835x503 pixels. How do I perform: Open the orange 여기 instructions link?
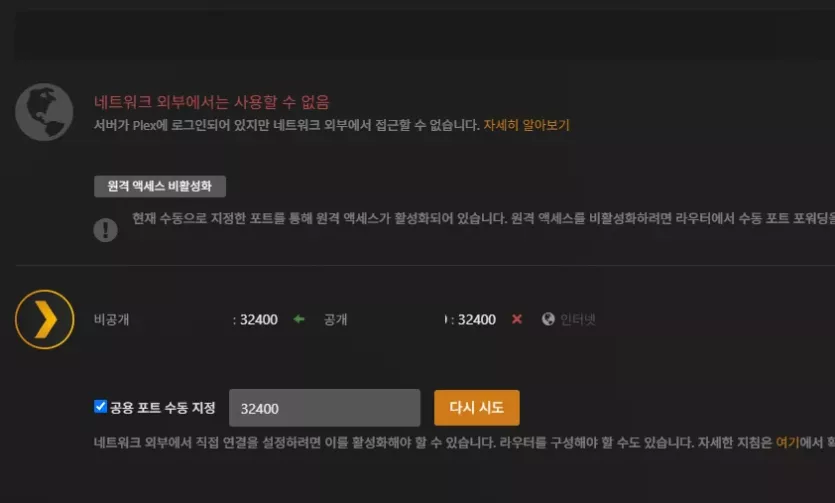point(787,442)
